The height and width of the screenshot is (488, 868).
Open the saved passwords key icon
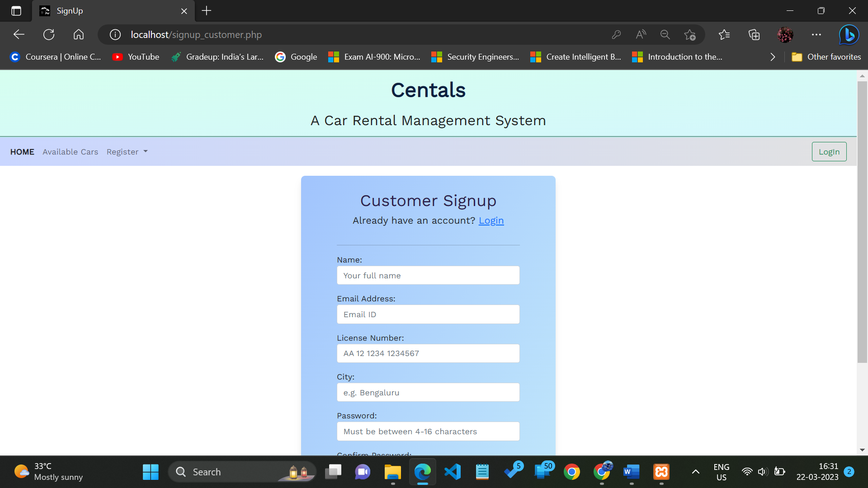pos(616,35)
